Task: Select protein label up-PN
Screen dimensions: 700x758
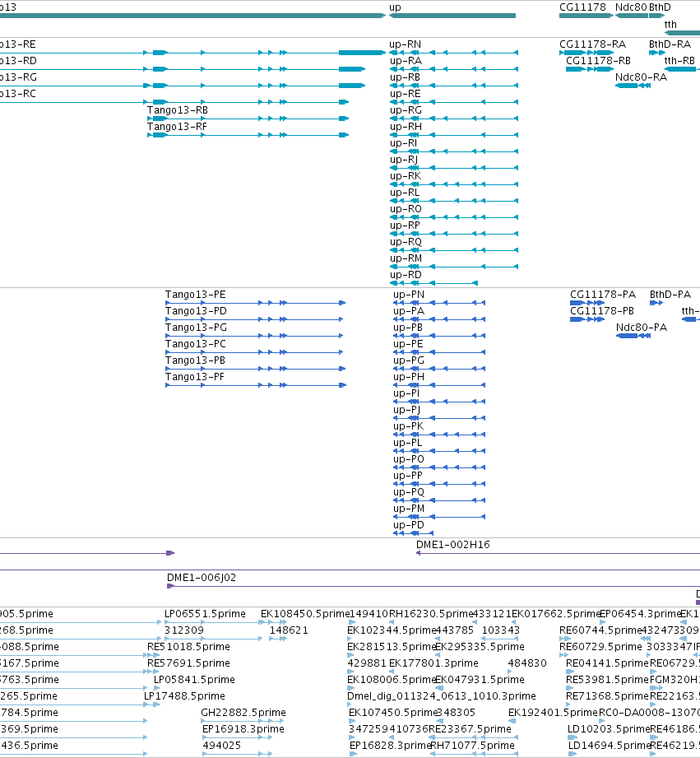Action: [409, 295]
